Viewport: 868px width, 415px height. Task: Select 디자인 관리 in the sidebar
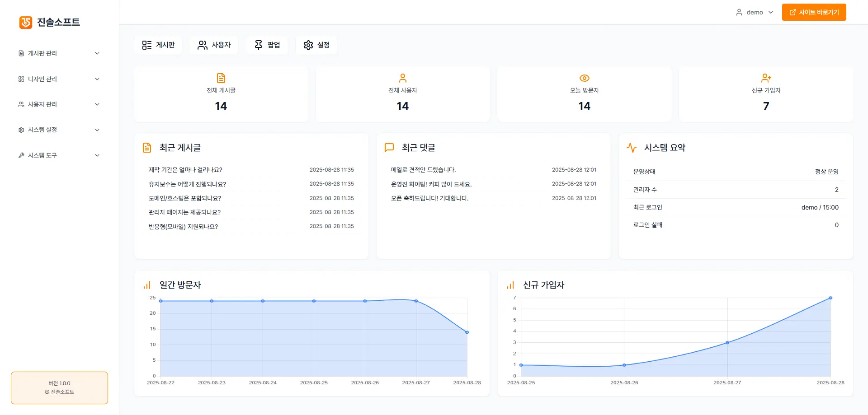59,79
